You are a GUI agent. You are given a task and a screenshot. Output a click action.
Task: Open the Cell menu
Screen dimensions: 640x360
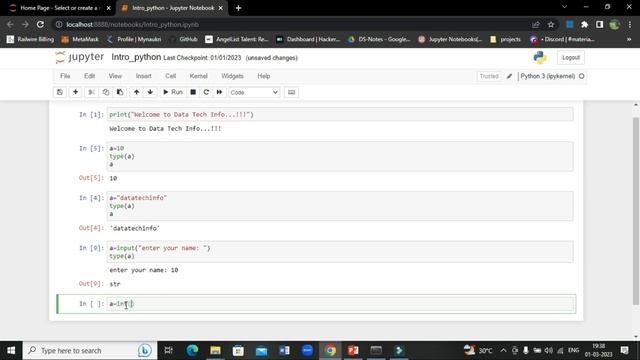point(171,76)
